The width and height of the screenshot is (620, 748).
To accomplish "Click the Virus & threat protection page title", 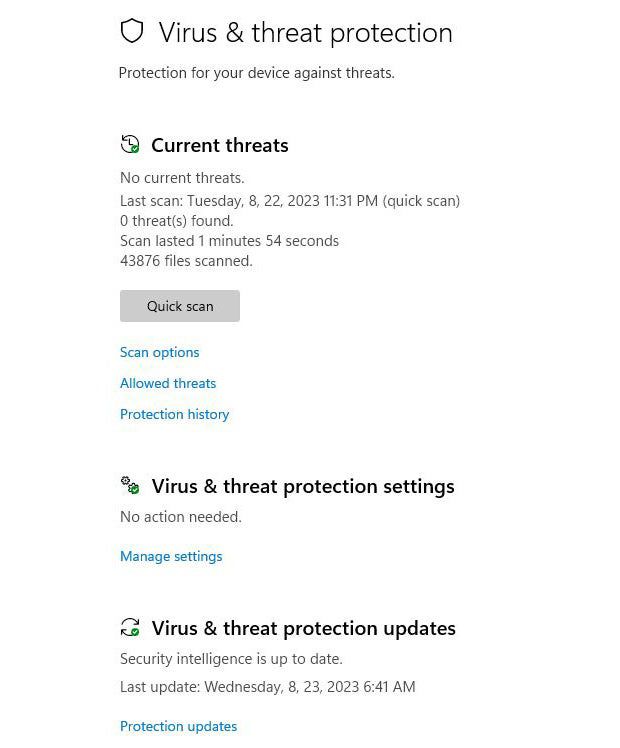I will pyautogui.click(x=305, y=33).
